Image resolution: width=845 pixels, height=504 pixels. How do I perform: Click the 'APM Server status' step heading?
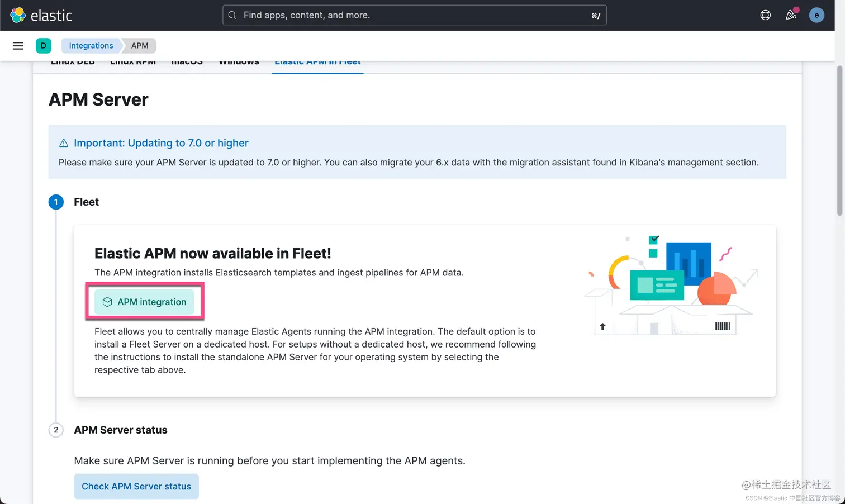pyautogui.click(x=121, y=430)
